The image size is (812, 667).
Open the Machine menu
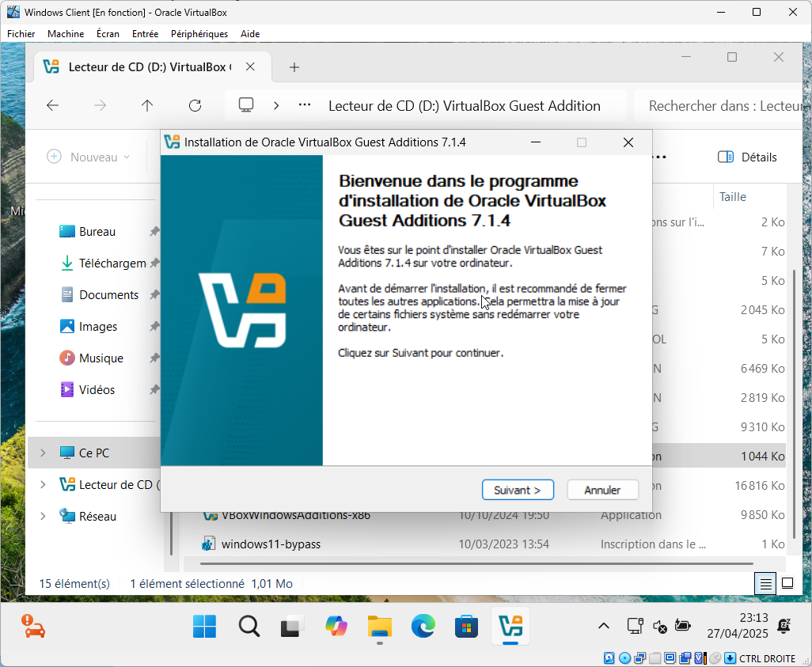[x=66, y=34]
